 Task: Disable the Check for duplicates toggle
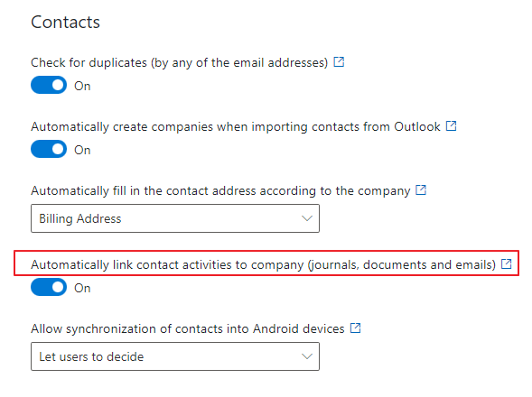[x=49, y=85]
